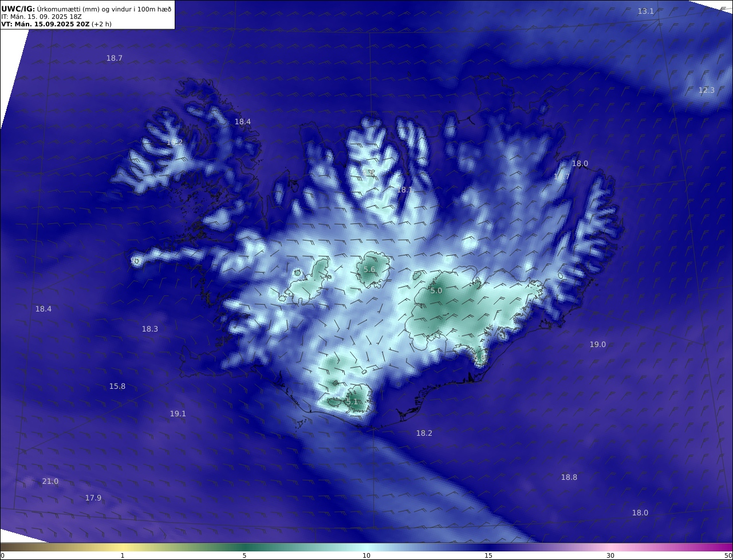Screen dimensions: 733x560
Task: Click the title 'UWC/IG: Úrkomumætti (mm) og vindur'
Action: 86,9
